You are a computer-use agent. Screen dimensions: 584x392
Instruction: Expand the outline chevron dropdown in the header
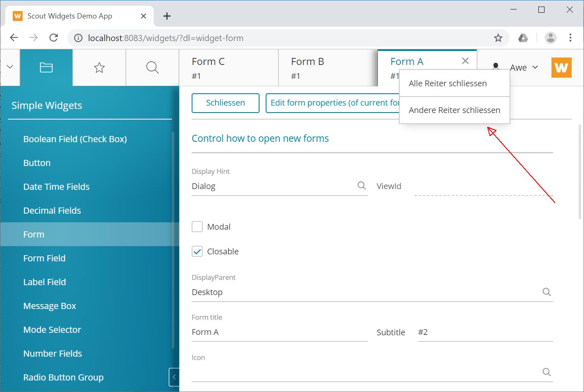(x=10, y=67)
